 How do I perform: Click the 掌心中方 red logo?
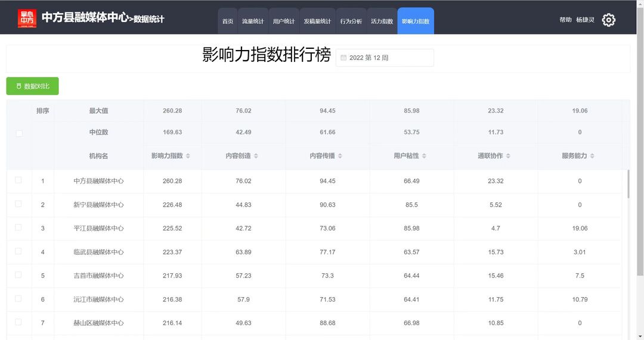pyautogui.click(x=27, y=19)
